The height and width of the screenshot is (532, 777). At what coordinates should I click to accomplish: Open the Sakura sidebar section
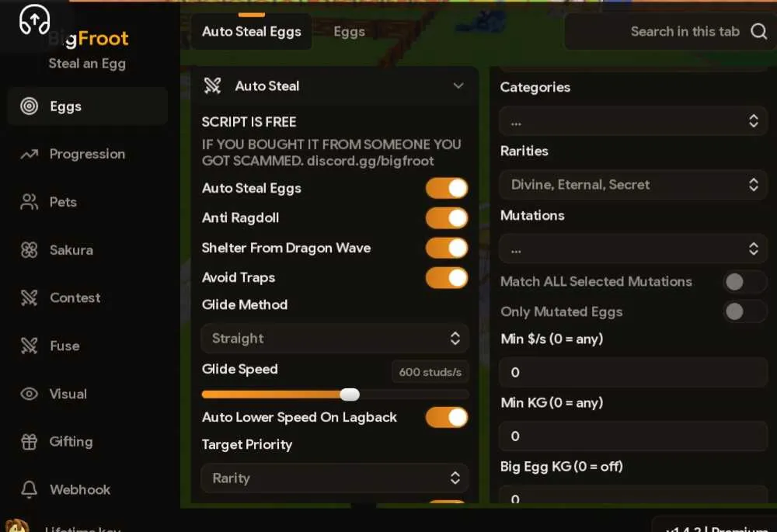click(88, 250)
